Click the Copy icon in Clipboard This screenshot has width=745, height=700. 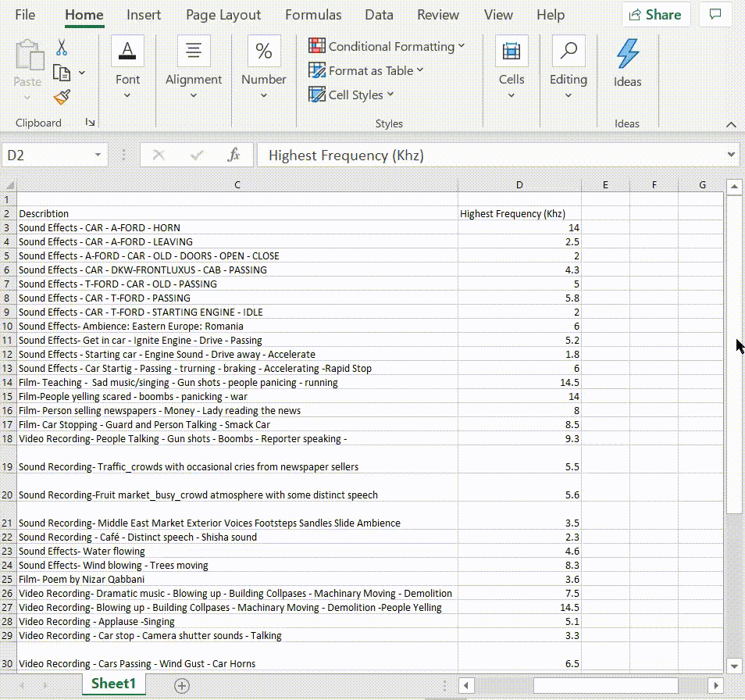click(x=61, y=73)
